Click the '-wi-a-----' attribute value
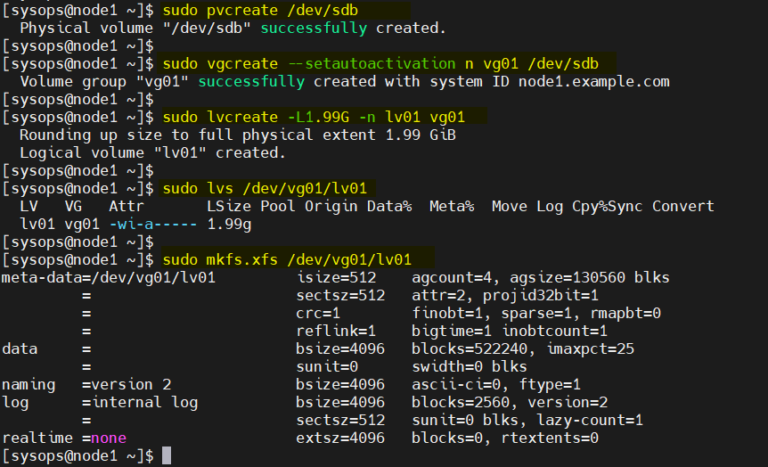768x467 pixels. (153, 224)
